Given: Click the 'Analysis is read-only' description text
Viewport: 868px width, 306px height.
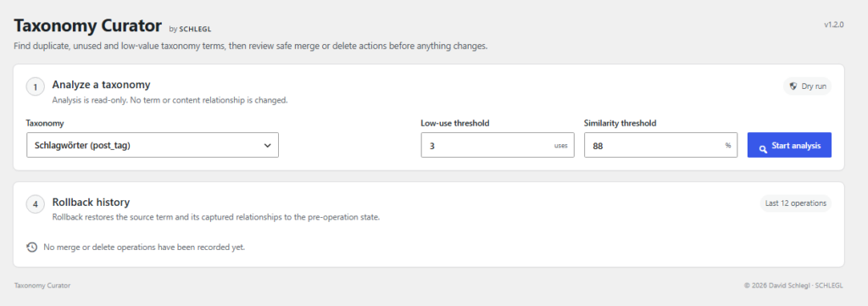Looking at the screenshot, I should [x=170, y=100].
